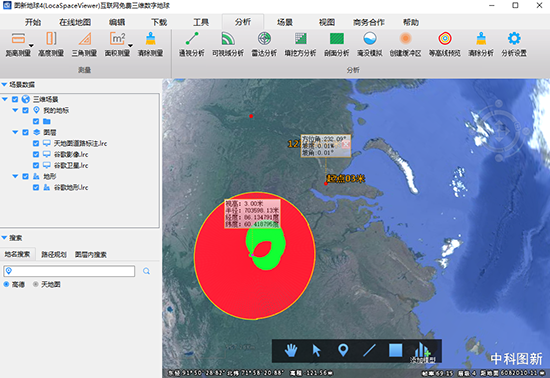Viewport: 550px width, 378px height.
Task: Open the 雷达分析 radar analysis tool
Action: tap(264, 45)
